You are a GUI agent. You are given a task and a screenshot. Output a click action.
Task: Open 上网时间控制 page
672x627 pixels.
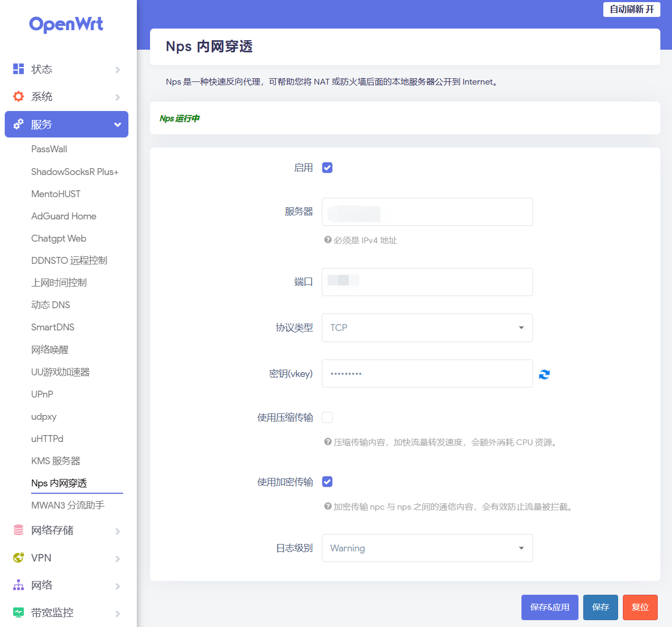(x=59, y=283)
